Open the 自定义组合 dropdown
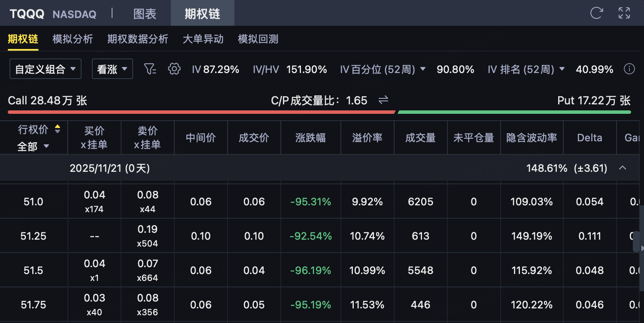 coord(46,69)
